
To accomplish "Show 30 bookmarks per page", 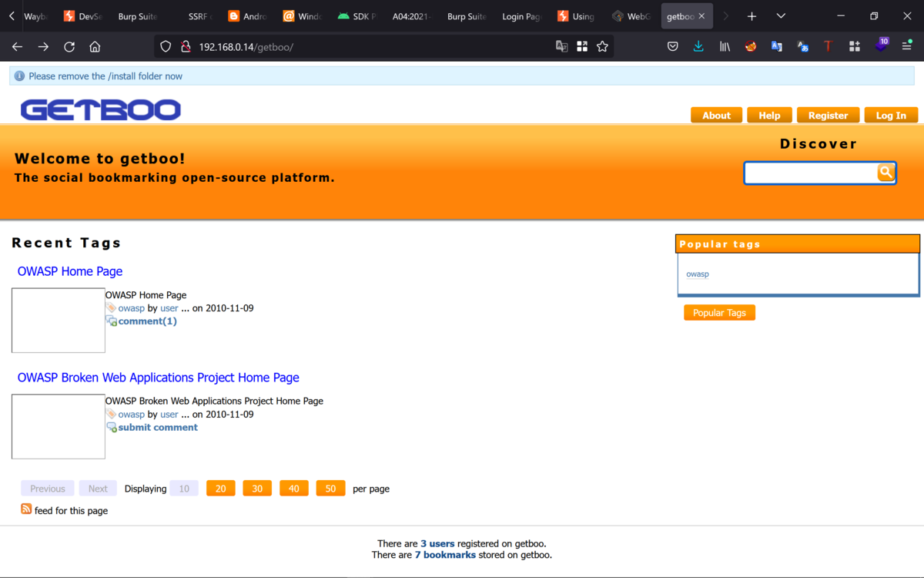I will point(257,489).
